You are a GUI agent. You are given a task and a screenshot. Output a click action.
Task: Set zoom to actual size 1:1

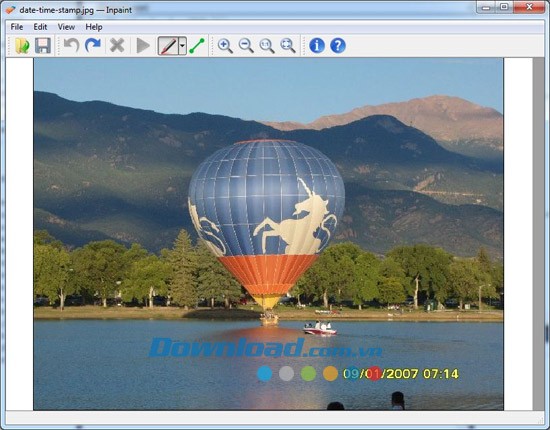(267, 46)
